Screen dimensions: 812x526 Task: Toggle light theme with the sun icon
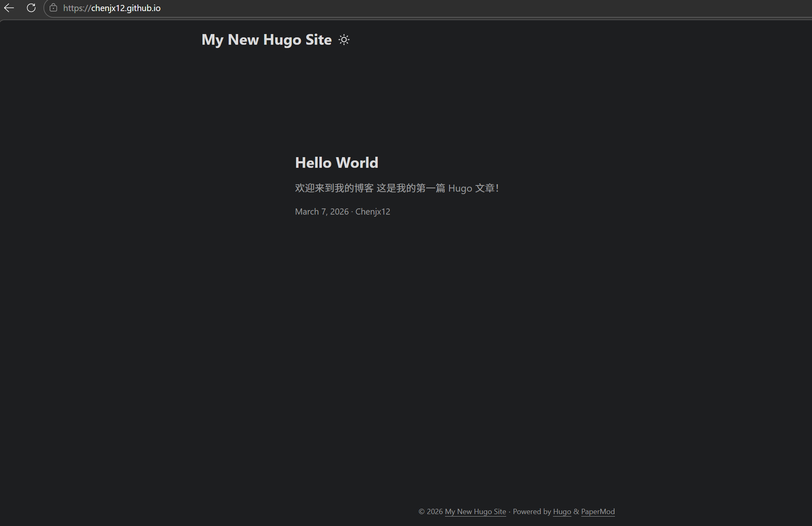344,40
